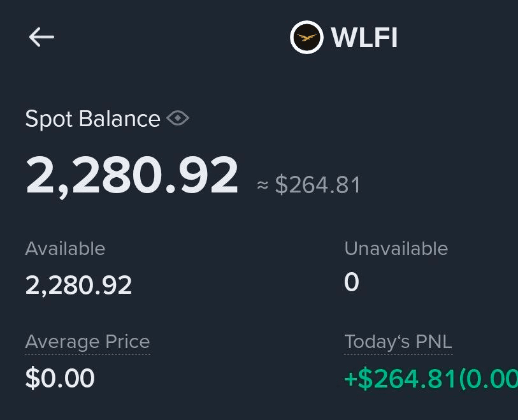
Task: Click the Spot Balance label
Action: point(92,119)
